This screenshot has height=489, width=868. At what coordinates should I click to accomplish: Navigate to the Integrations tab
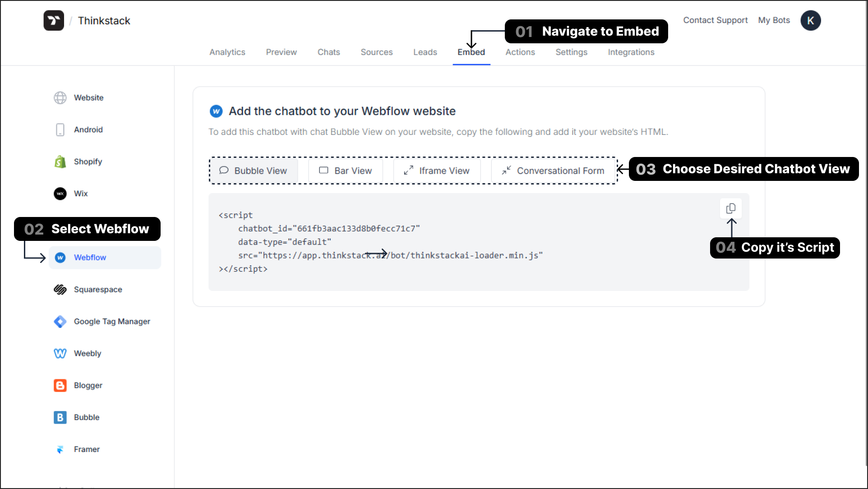[x=631, y=52]
